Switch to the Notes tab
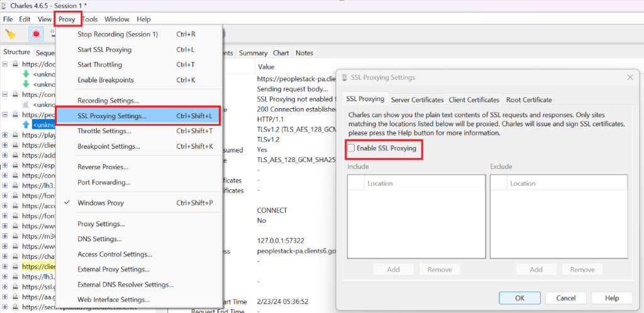Image resolution: width=644 pixels, height=313 pixels. [x=304, y=53]
